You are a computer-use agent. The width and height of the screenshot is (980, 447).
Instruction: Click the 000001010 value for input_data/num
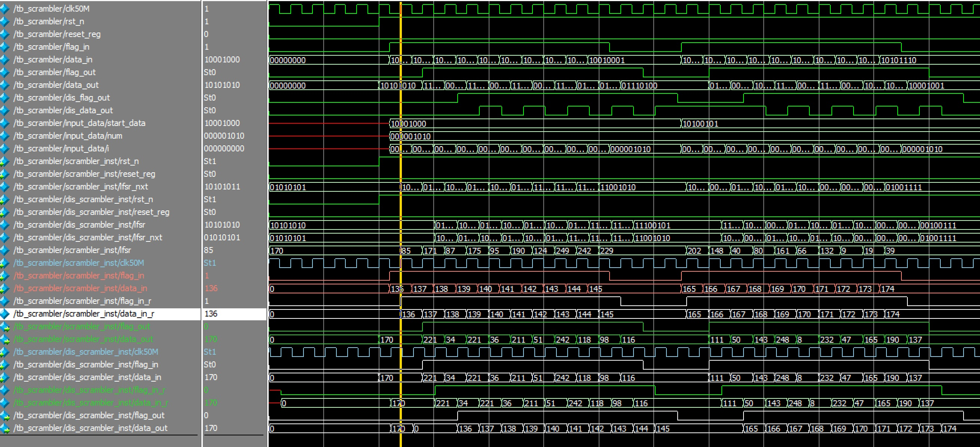(224, 136)
